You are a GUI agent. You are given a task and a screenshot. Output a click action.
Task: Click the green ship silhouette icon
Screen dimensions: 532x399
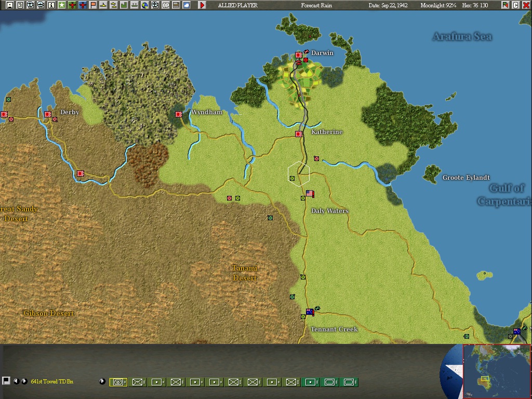coord(135,5)
